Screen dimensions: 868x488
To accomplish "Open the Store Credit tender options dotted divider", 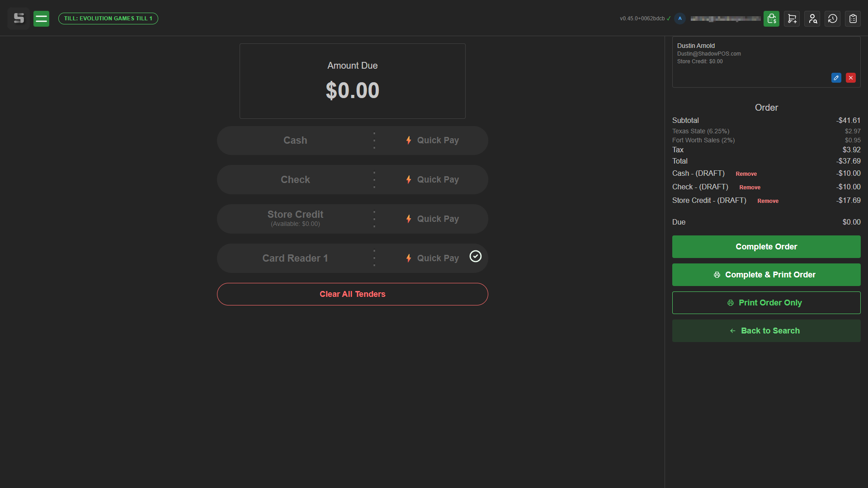I will 374,219.
